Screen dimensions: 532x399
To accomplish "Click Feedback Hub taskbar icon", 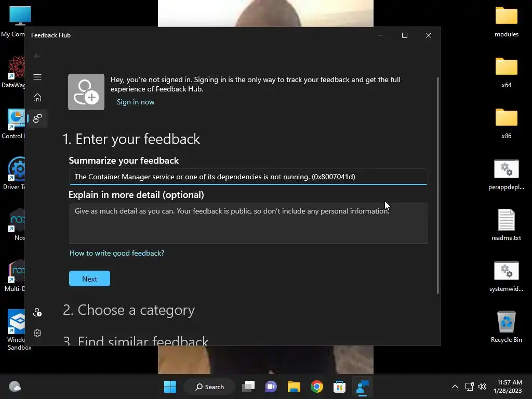I will pos(362,387).
